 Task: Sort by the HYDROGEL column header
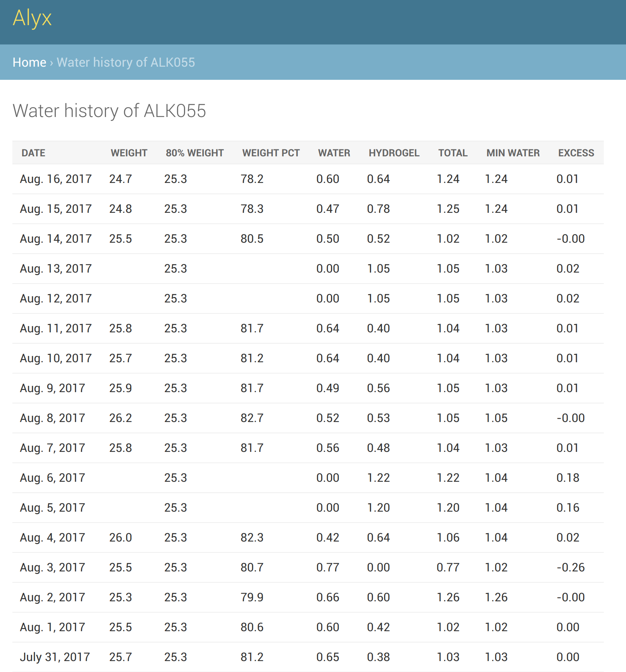[x=394, y=153]
